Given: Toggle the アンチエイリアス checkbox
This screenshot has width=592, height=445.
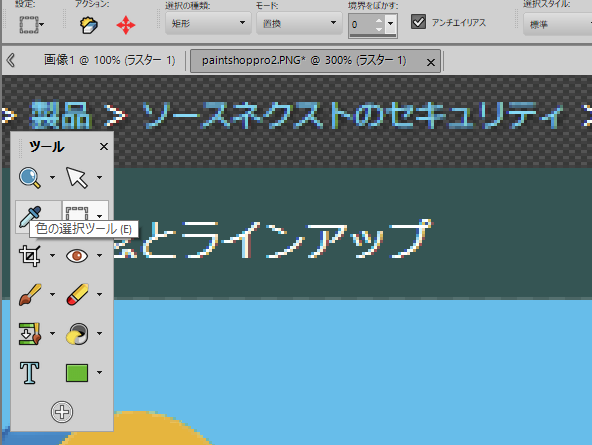Looking at the screenshot, I should tap(418, 22).
